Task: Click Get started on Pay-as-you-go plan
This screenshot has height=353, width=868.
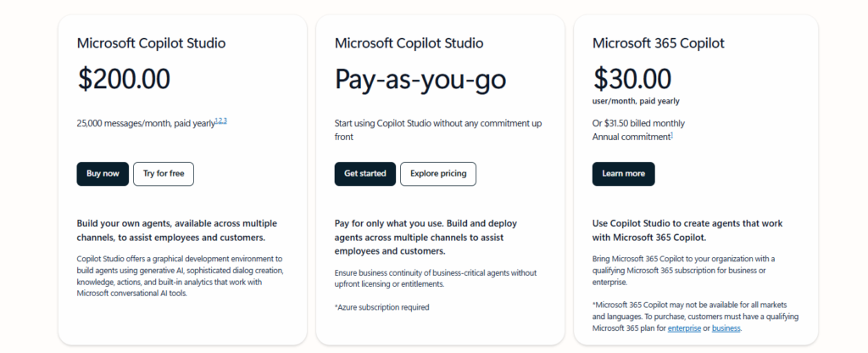Action: pos(364,174)
